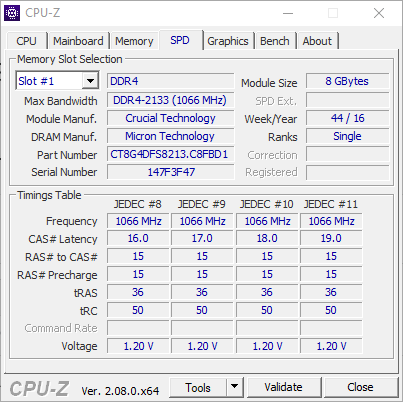Open the Memory tab
The height and width of the screenshot is (402, 403).
(x=134, y=41)
